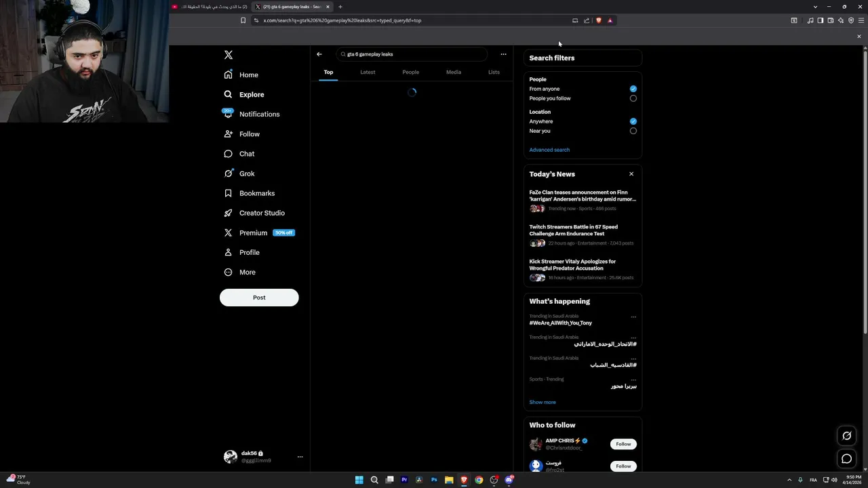Open the options for the #WeAre_AllWith_You_Tony trend
868x488 pixels.
[x=633, y=317]
